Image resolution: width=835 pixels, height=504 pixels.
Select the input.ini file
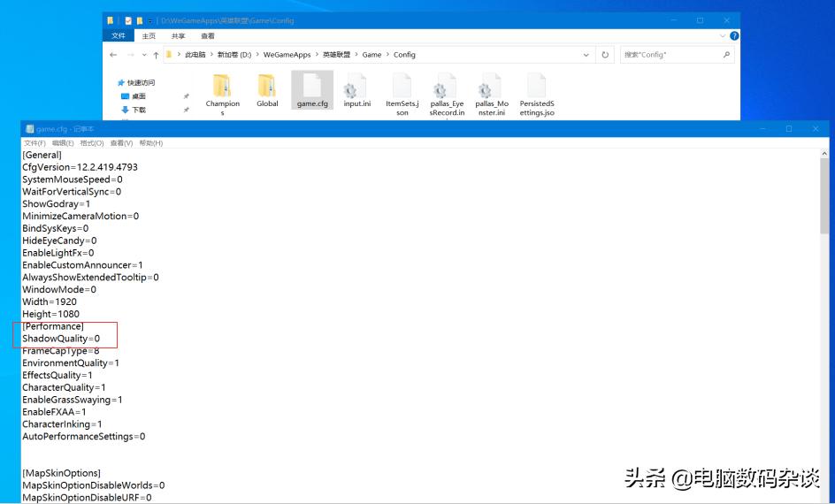tap(356, 92)
